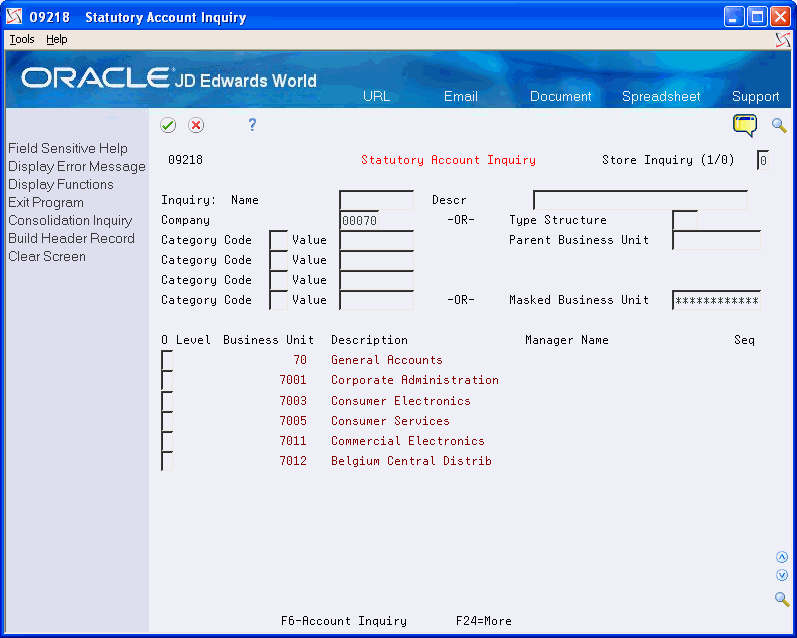Minimize the Statutory Account Inquiry window
The height and width of the screenshot is (638, 797).
(734, 17)
